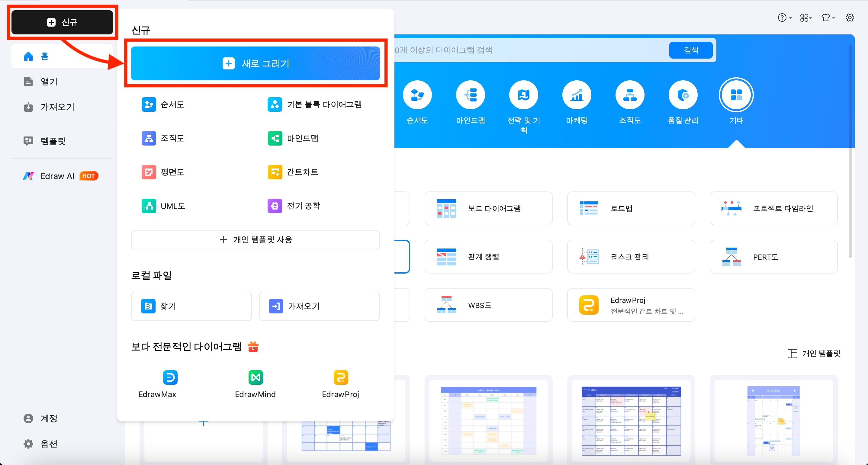Expand the apps dropdown next to the clover icon
The width and height of the screenshot is (868, 465).
tap(809, 18)
